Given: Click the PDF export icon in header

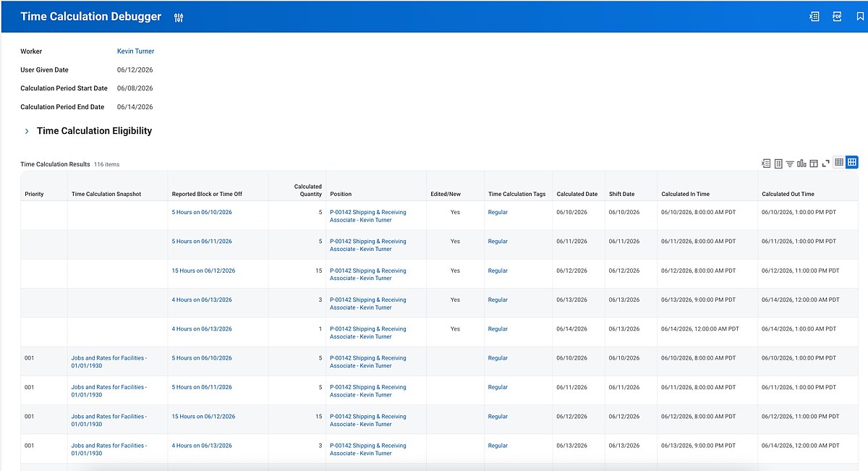Looking at the screenshot, I should point(837,17).
